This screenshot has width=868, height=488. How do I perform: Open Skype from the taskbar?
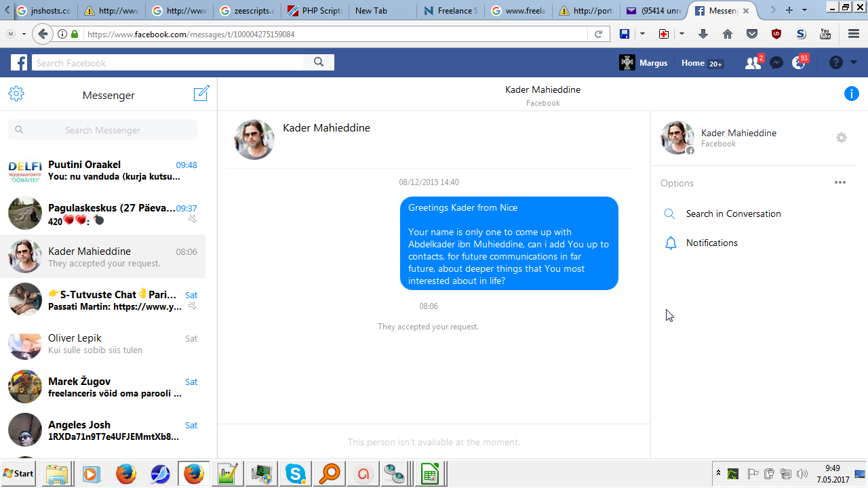click(x=295, y=473)
